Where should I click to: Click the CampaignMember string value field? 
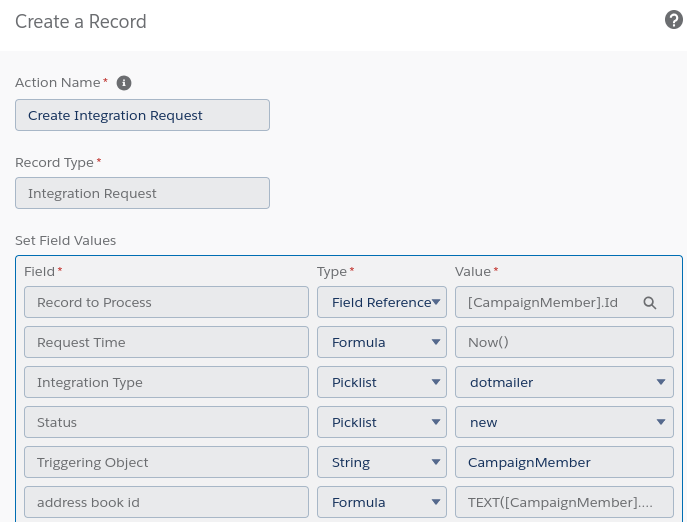564,463
